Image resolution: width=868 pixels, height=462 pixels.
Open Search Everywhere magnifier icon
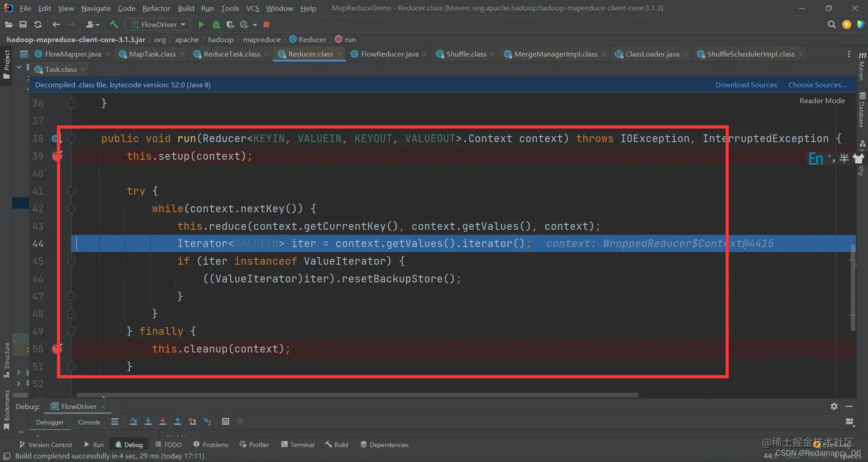[831, 25]
